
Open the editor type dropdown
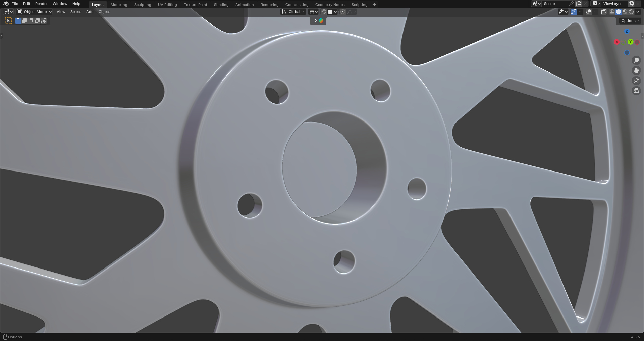pos(8,12)
